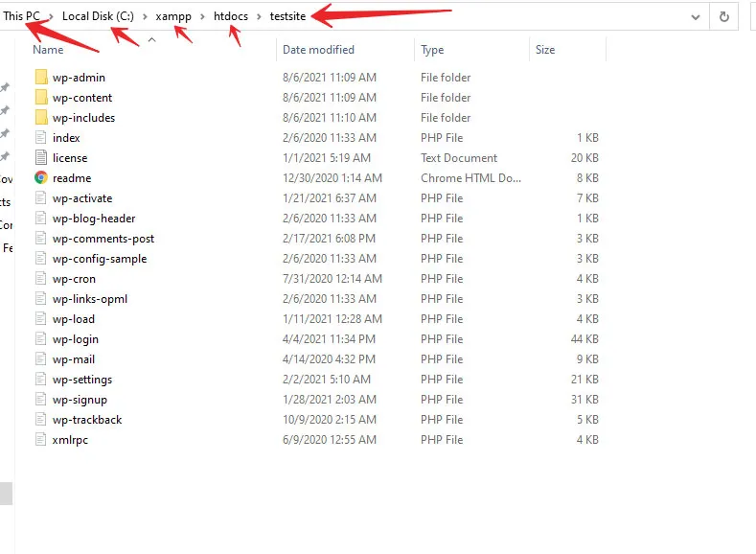Image resolution: width=756 pixels, height=554 pixels.
Task: Select the wp-signup file name
Action: tap(80, 400)
